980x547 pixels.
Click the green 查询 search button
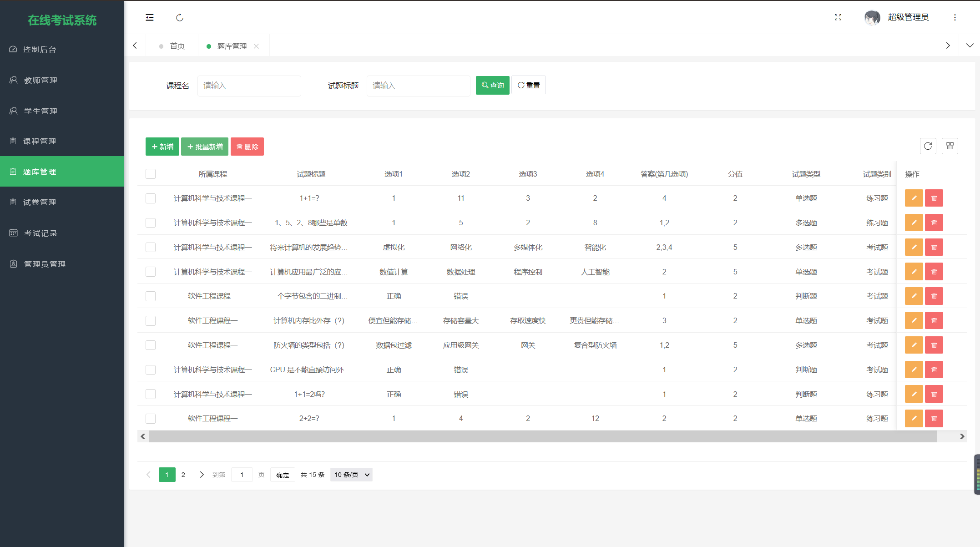coord(492,85)
